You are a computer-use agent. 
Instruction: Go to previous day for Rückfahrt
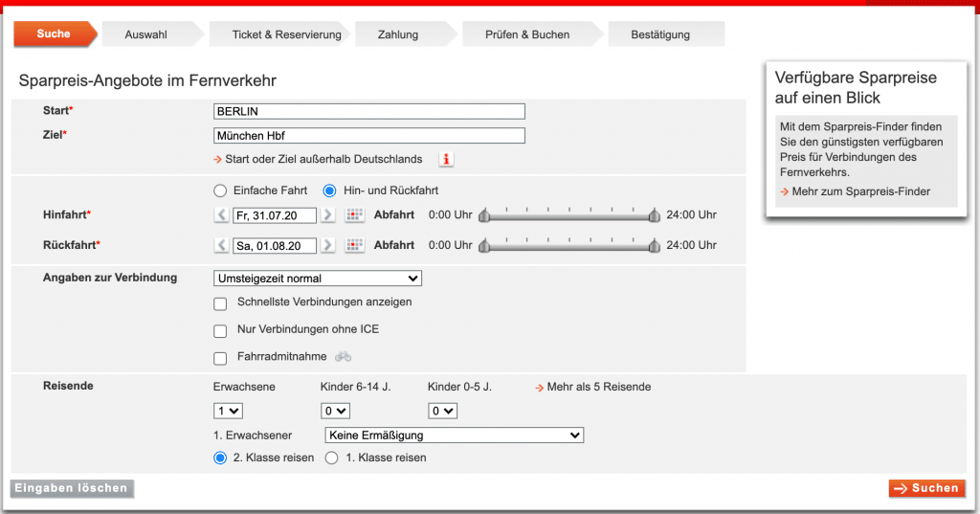pos(221,246)
